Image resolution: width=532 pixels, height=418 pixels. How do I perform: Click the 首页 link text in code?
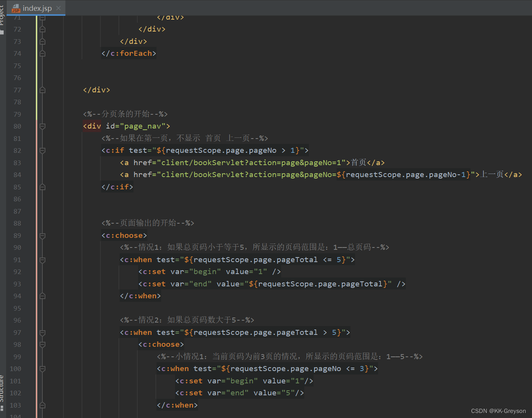(x=359, y=162)
